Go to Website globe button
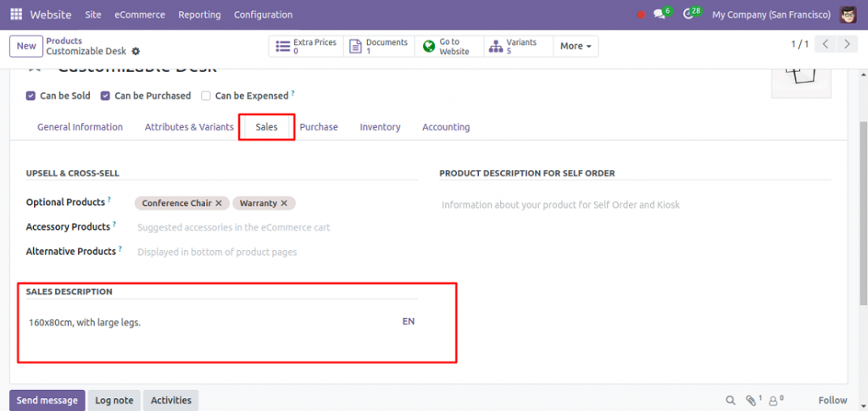Image resolution: width=868 pixels, height=411 pixels. pos(449,47)
